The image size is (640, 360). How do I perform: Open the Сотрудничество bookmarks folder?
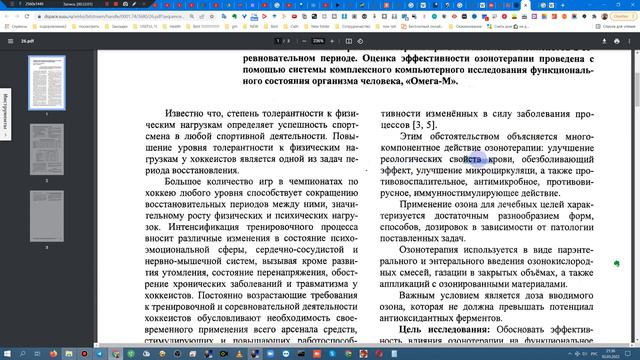coord(352,26)
